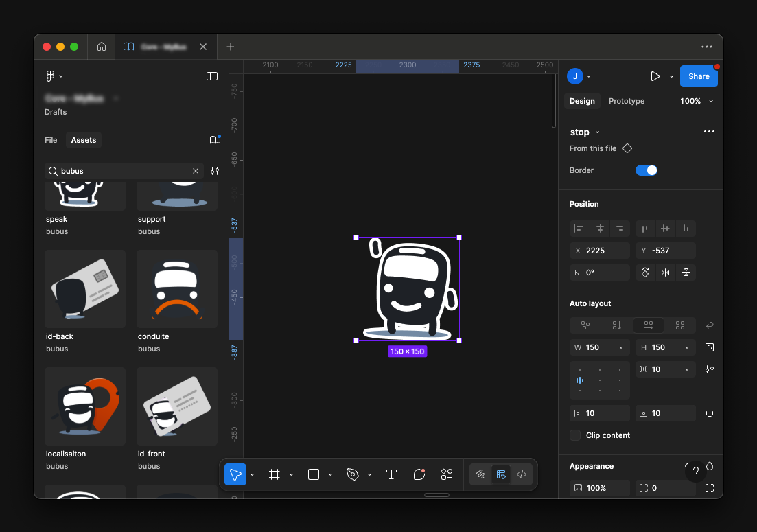Open a new tab with plus
Screen dimensions: 757x532
pos(231,47)
